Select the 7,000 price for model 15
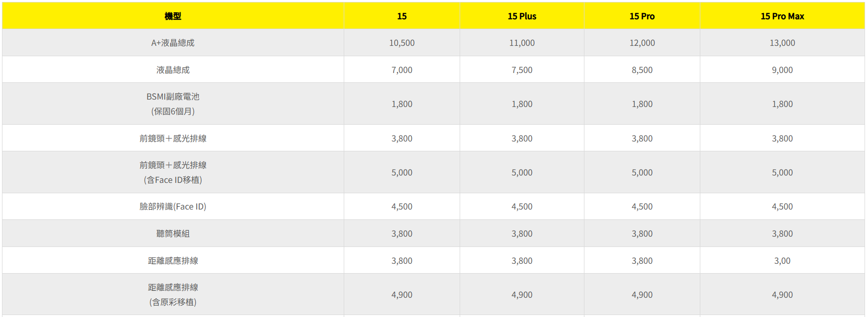Viewport: 868px width, 317px height. [402, 70]
